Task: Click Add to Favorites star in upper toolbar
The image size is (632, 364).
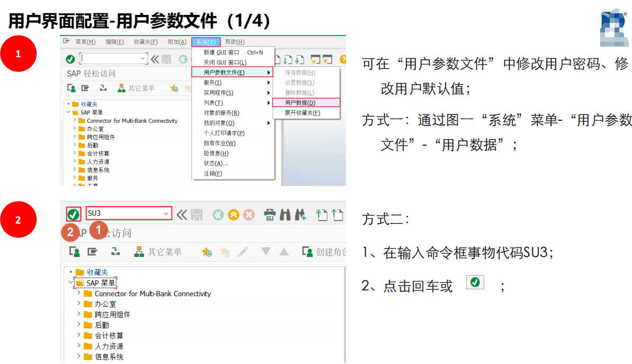Action: 174,88
